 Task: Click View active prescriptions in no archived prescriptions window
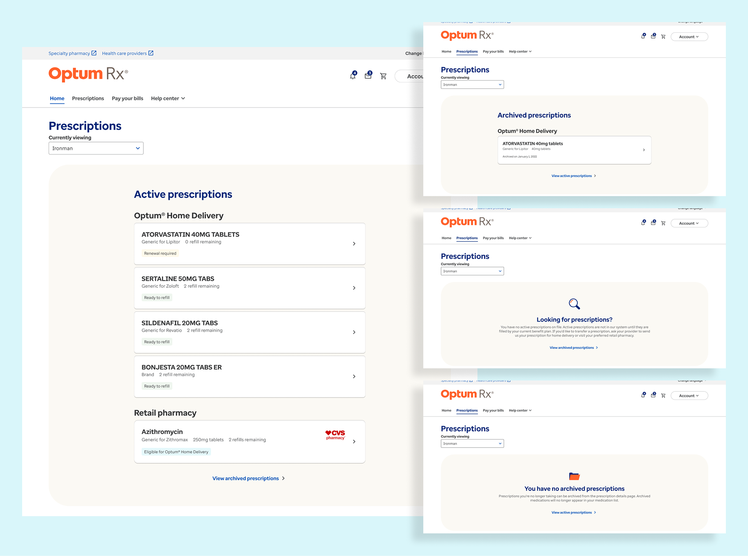574,512
